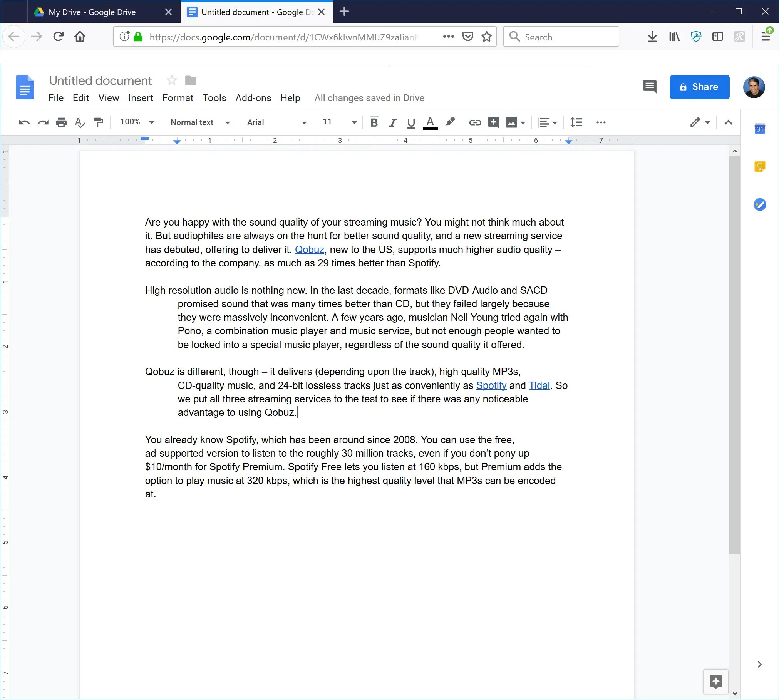Toggle italic formatting

pyautogui.click(x=392, y=122)
